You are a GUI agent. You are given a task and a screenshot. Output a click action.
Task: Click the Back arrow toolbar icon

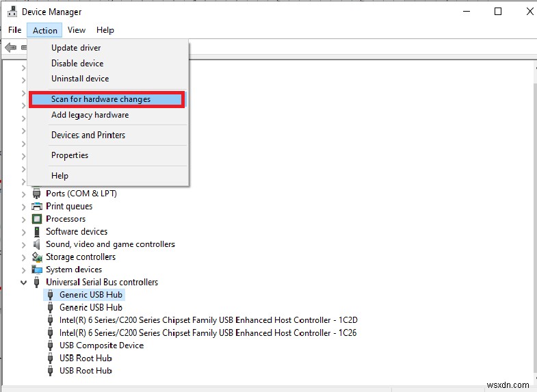pyautogui.click(x=11, y=47)
